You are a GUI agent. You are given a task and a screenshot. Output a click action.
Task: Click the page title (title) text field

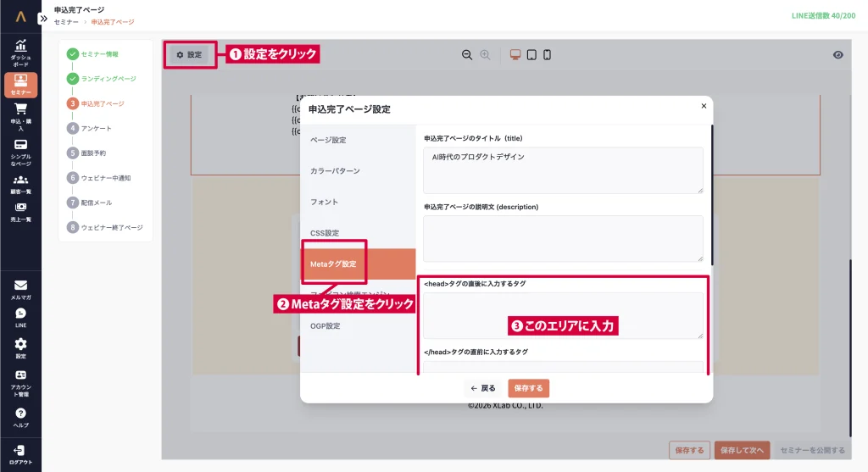[x=563, y=169]
